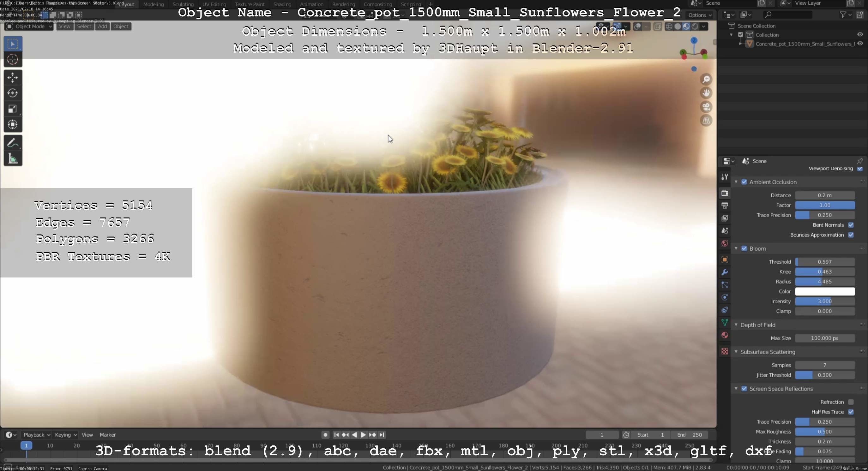Choose the combined Transform tool
Screen dimensions: 868x471
pyautogui.click(x=13, y=125)
